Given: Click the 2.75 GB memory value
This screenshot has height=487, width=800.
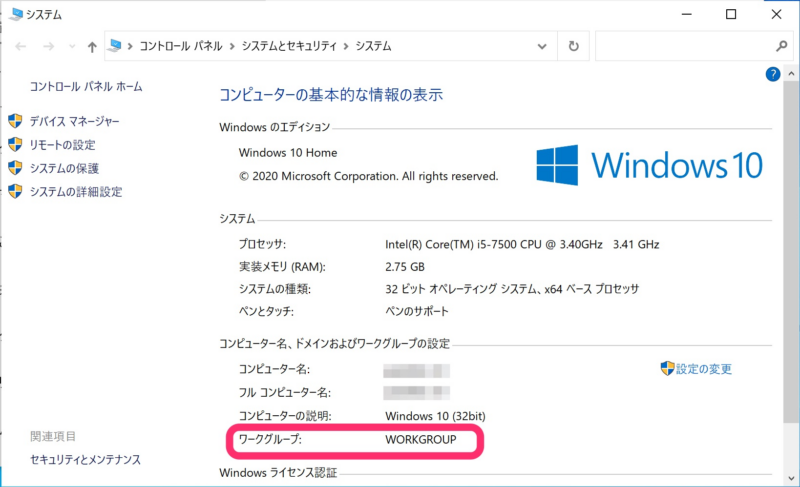Looking at the screenshot, I should tap(405, 267).
